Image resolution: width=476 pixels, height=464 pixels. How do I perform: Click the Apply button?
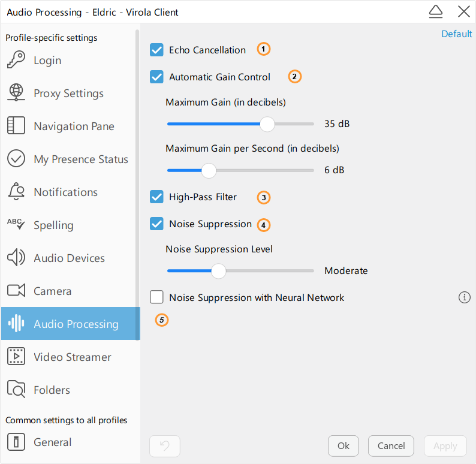click(445, 446)
